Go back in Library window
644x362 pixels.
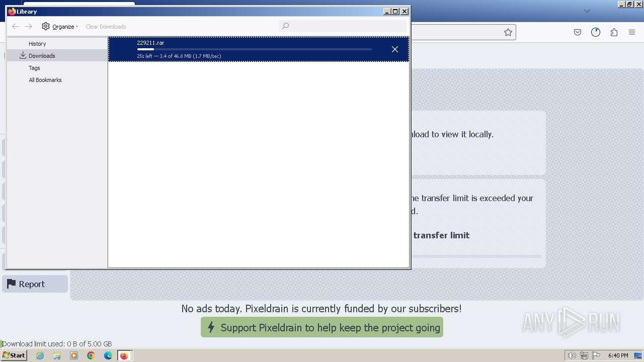click(16, 26)
